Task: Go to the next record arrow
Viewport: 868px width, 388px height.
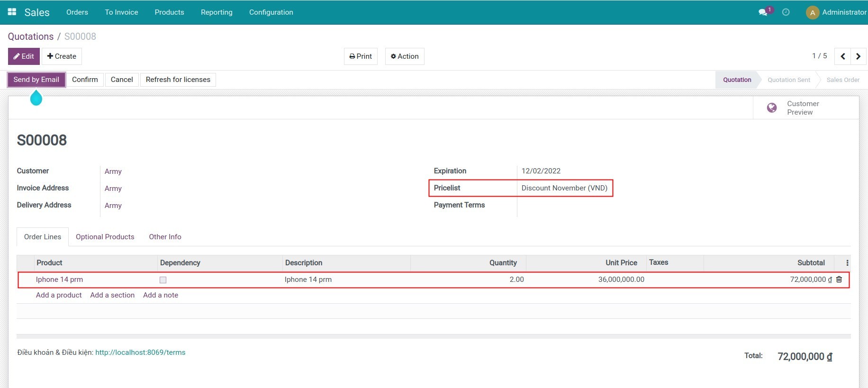Action: (858, 56)
